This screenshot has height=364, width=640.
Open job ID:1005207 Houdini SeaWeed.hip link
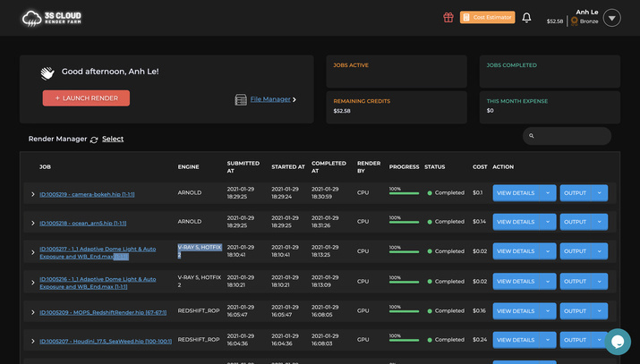point(106,341)
